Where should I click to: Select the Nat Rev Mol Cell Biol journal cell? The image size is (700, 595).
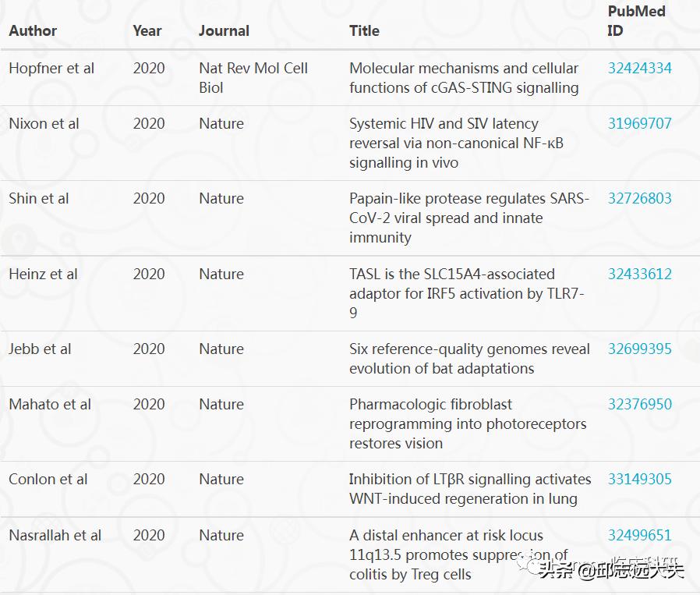(253, 78)
